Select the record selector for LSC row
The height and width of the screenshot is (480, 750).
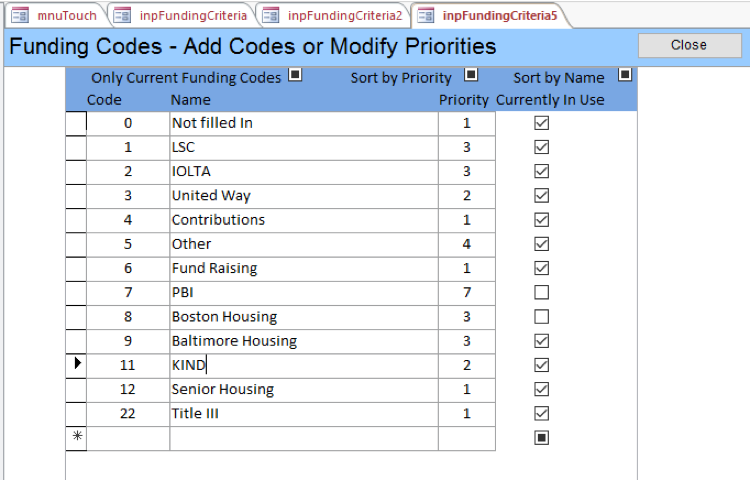click(76, 147)
